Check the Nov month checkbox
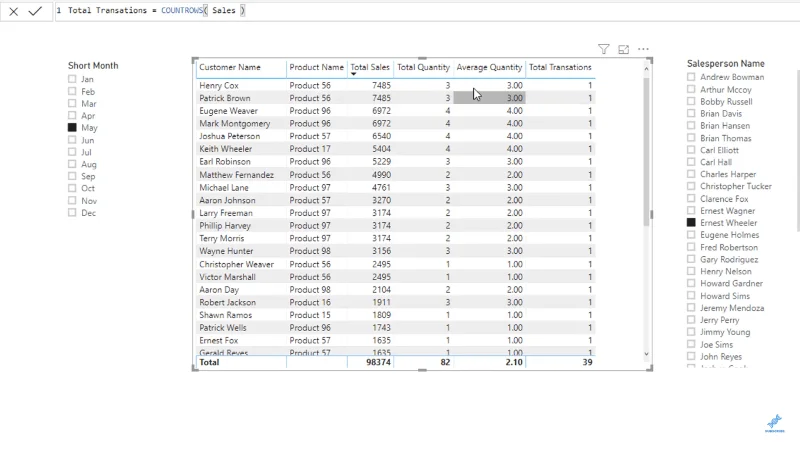The height and width of the screenshot is (449, 800). point(72,201)
